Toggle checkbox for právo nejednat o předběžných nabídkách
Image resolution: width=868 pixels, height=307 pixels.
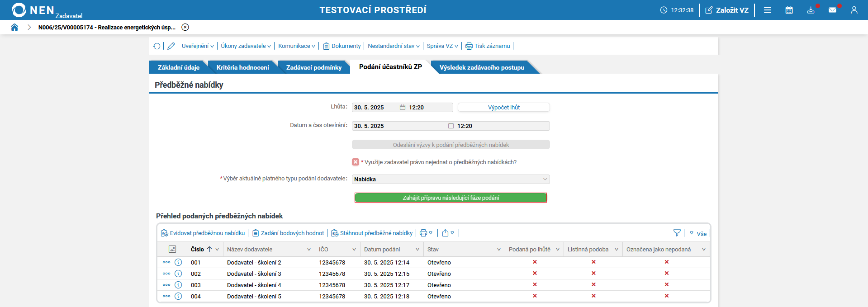[x=356, y=162]
